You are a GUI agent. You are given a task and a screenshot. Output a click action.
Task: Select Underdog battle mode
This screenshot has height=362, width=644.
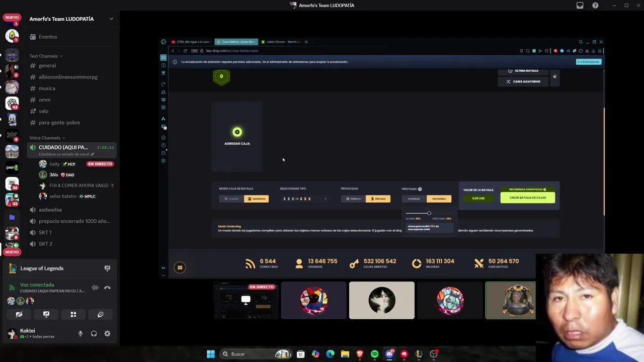pyautogui.click(x=256, y=199)
